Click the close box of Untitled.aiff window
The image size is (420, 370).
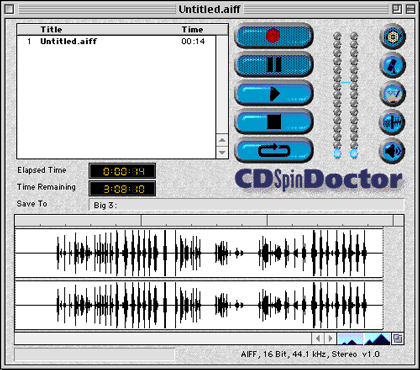[x=9, y=9]
